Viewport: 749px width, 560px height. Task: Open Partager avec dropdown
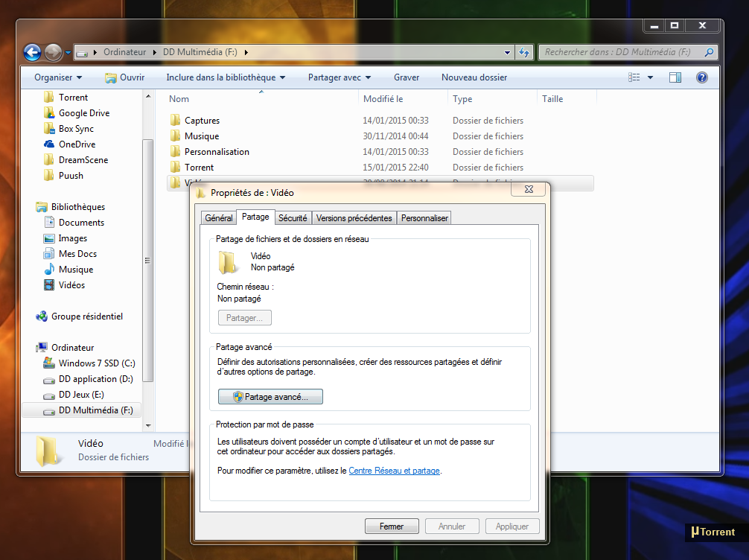click(340, 77)
